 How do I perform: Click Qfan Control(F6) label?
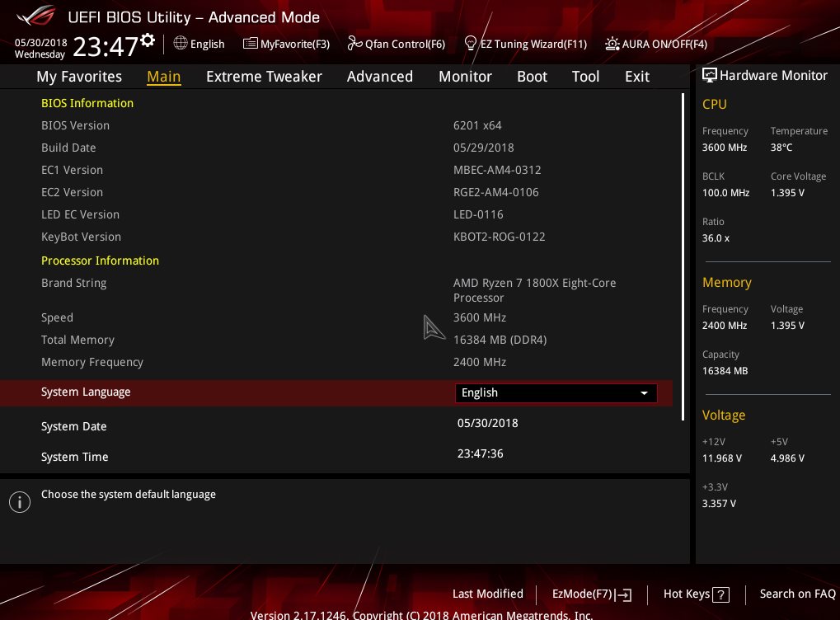[x=405, y=44]
